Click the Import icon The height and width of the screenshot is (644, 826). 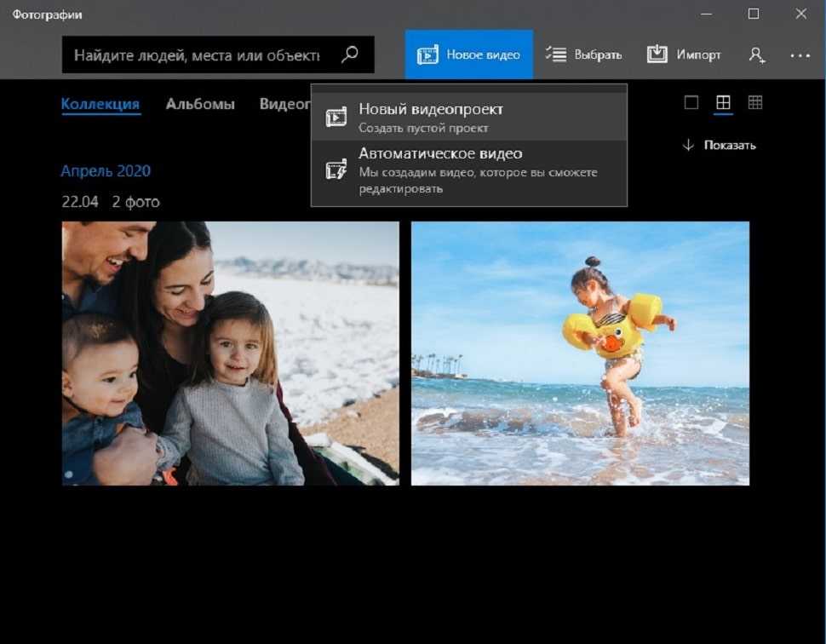[657, 55]
